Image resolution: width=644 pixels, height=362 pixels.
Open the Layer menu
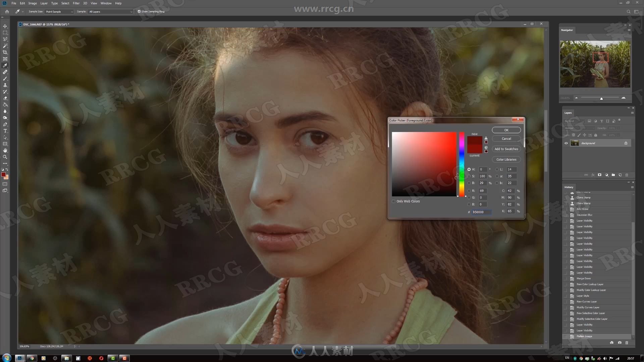[44, 3]
